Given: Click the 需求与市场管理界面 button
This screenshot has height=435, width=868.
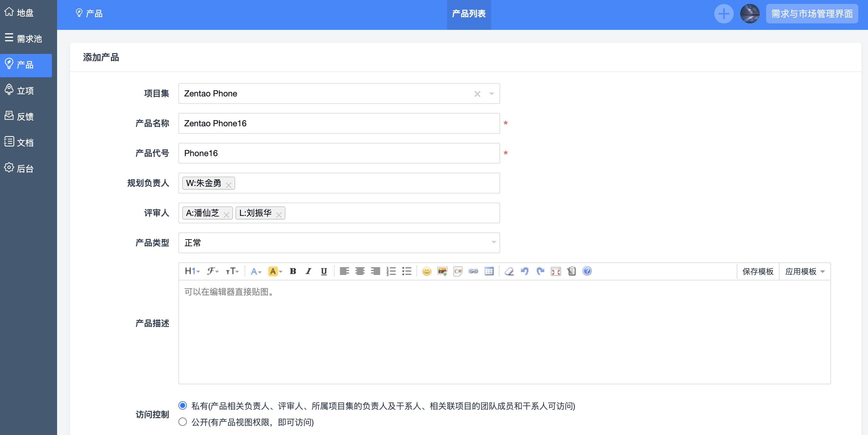Looking at the screenshot, I should click(812, 14).
